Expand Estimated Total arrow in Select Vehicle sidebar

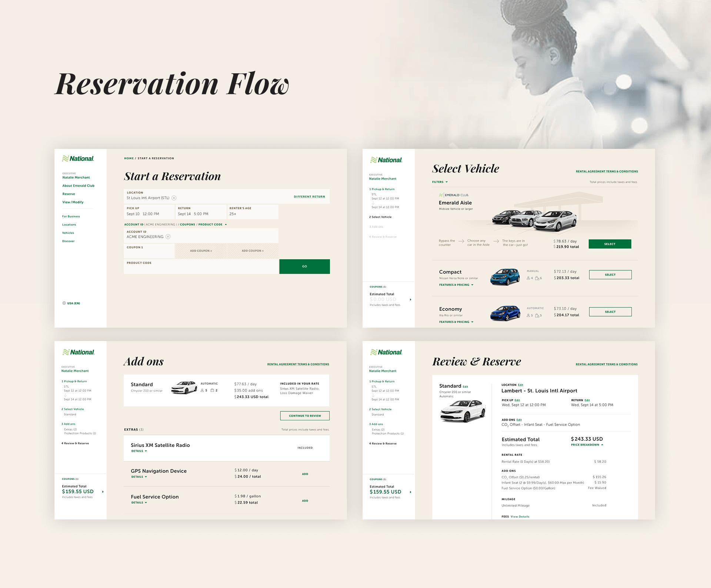(410, 300)
